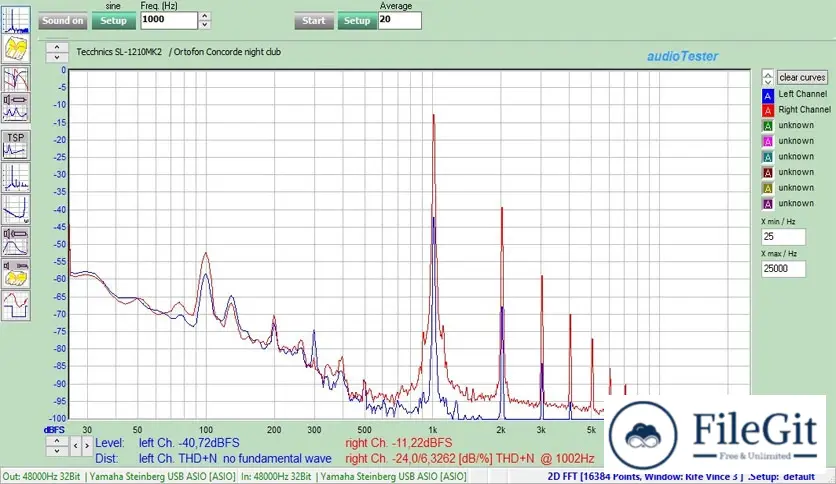Viewport: 836px width, 484px height.
Task: Open the sine generator Setup
Action: coord(113,21)
